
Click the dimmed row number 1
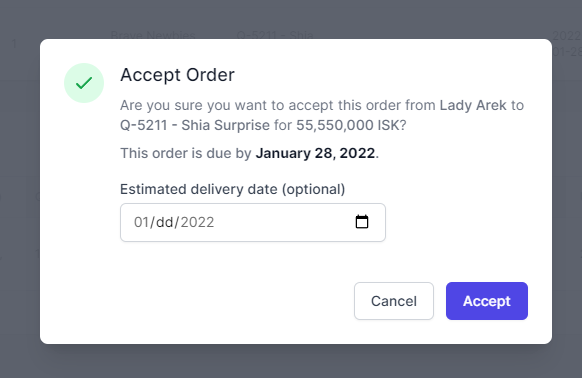[14, 44]
